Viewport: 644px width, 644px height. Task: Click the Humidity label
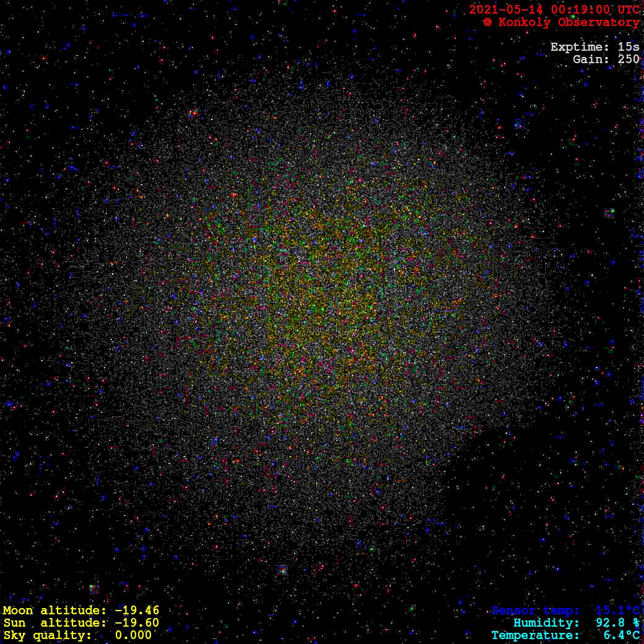546,623
